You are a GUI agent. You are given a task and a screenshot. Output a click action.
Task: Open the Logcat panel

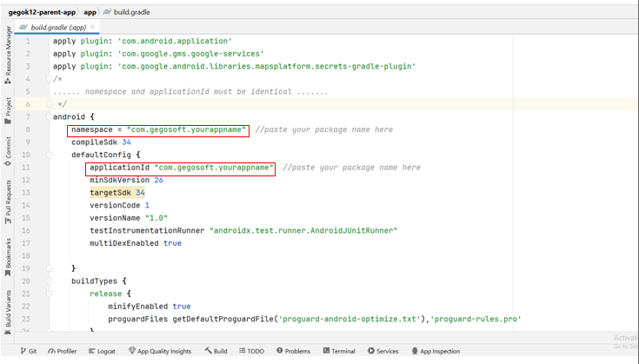pyautogui.click(x=102, y=351)
